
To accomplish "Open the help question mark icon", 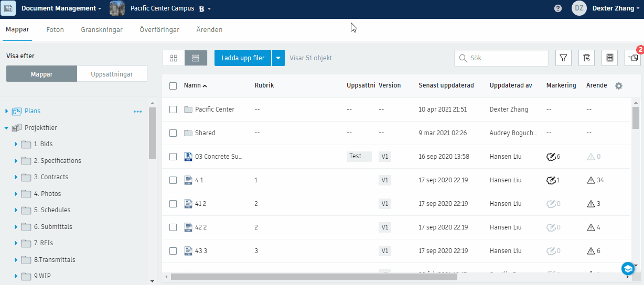I will (558, 8).
